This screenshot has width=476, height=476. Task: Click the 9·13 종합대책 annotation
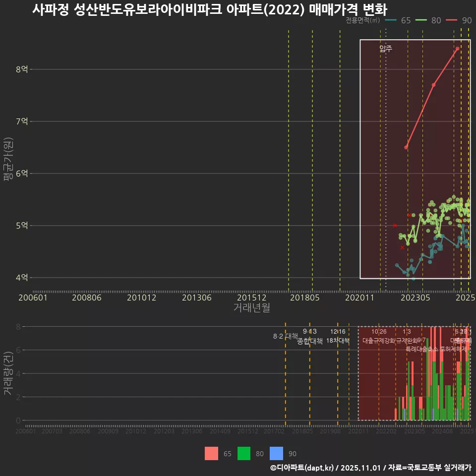click(310, 336)
